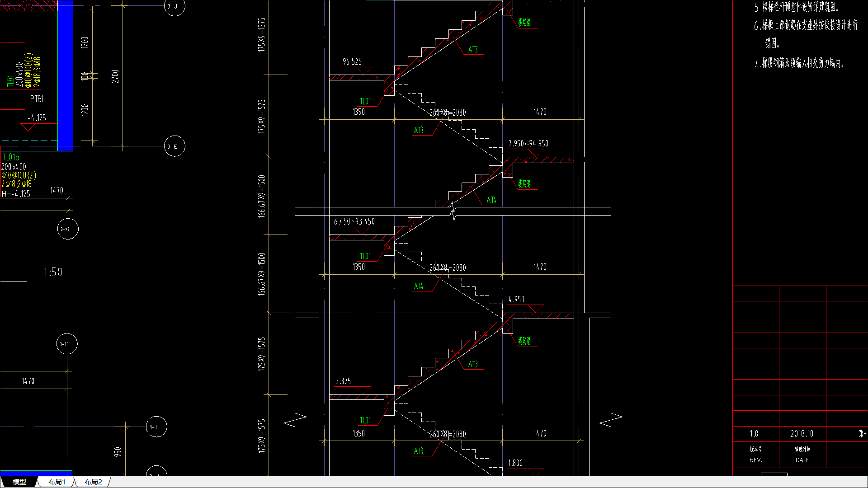868x488 pixels.
Task: Click note 5 about 楼梯栏杆预埋件
Action: 797,7
